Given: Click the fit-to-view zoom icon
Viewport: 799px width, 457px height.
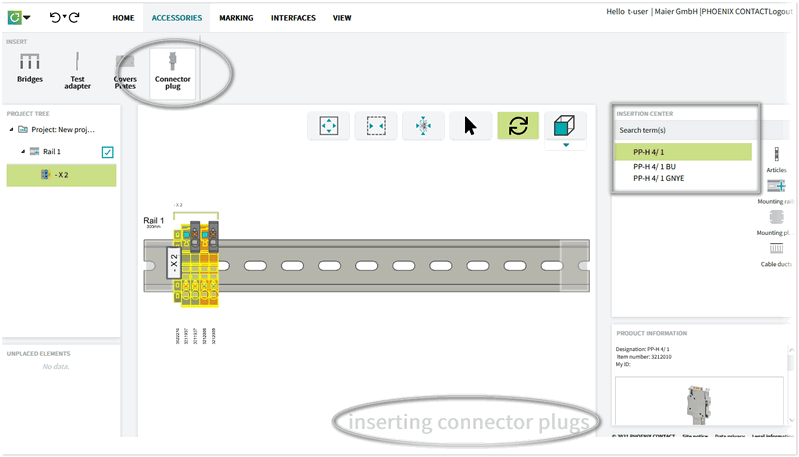Looking at the screenshot, I should pyautogui.click(x=327, y=126).
